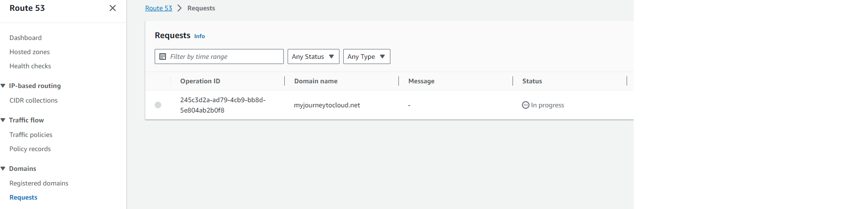Open the Any Status dropdown
Screen dimensions: 868x209
click(x=313, y=56)
